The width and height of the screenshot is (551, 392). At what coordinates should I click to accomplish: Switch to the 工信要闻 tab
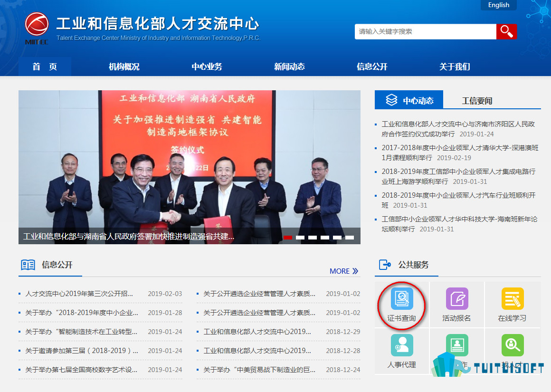pos(477,101)
